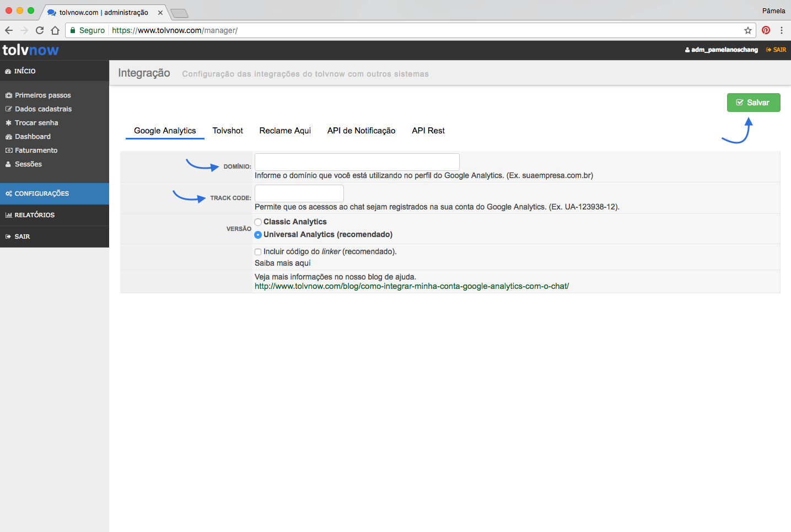Switch to the API Rest tab
This screenshot has width=791, height=532.
pyautogui.click(x=428, y=131)
